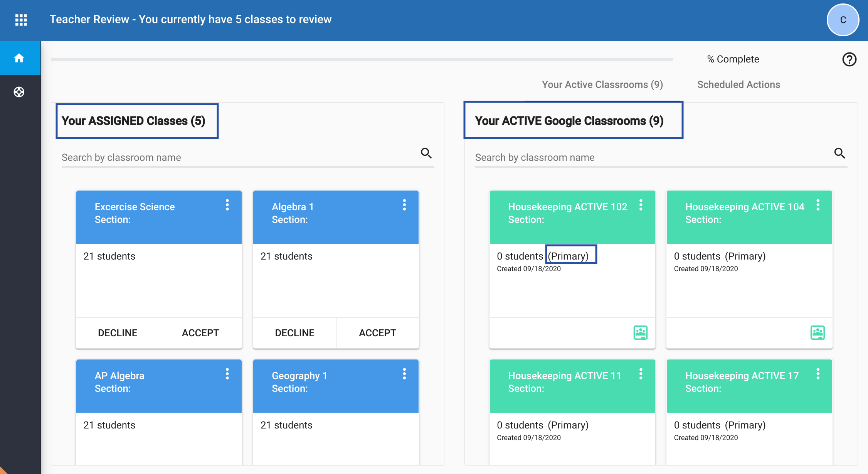The height and width of the screenshot is (474, 868).
Task: Click the help question mark icon
Action: point(849,59)
